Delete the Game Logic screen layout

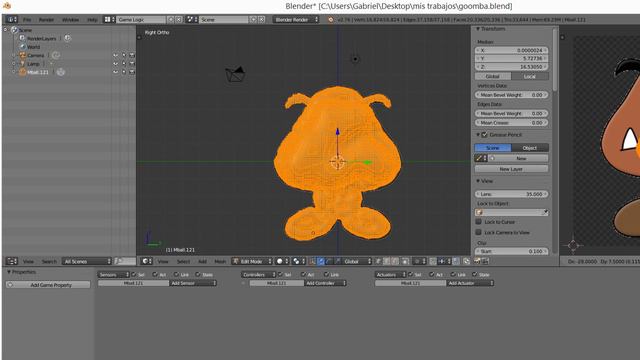point(179,19)
